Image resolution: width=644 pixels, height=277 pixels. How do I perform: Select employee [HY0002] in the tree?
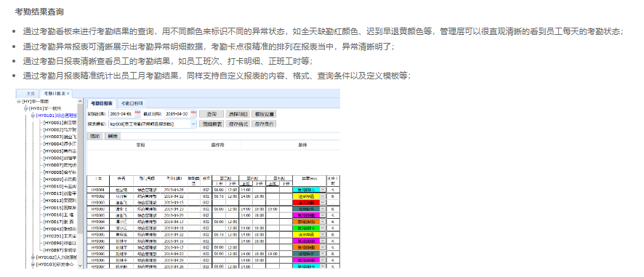60,129
